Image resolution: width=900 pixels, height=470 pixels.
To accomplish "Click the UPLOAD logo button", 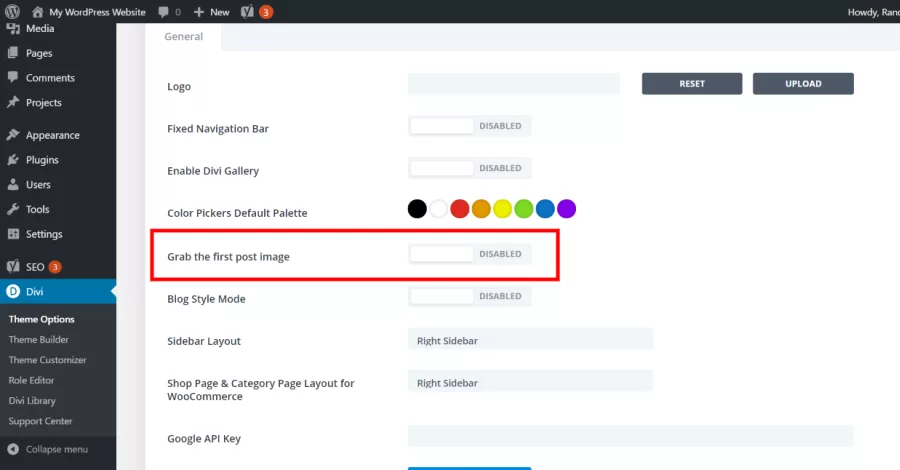I will pyautogui.click(x=803, y=84).
